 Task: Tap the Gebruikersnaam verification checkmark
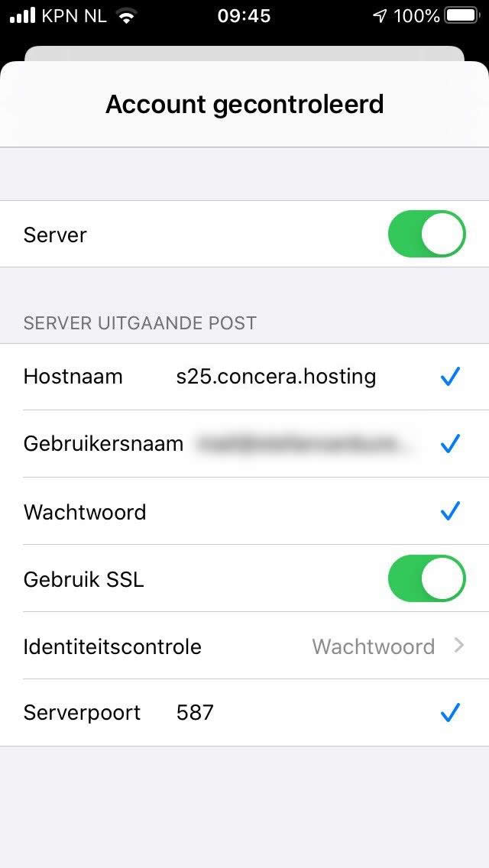click(450, 444)
